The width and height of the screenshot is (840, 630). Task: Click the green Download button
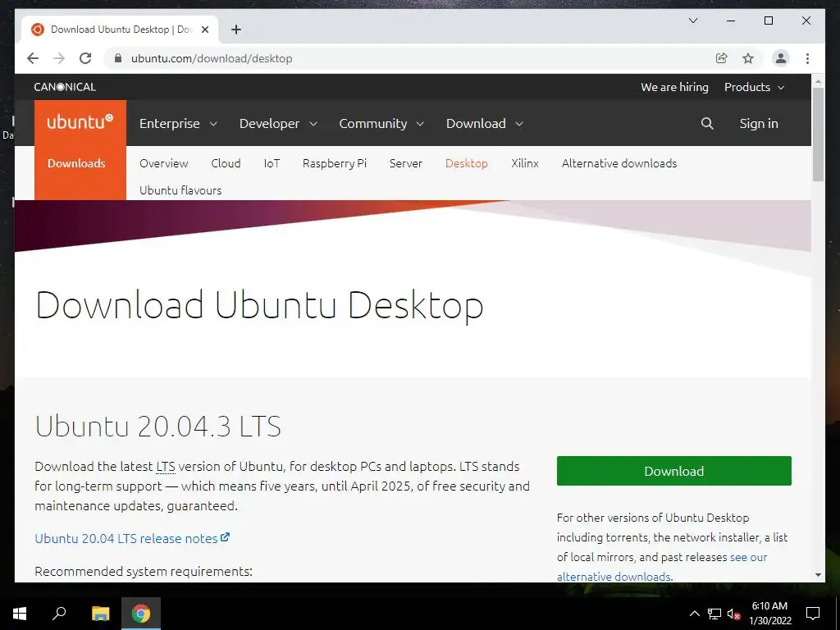click(674, 471)
